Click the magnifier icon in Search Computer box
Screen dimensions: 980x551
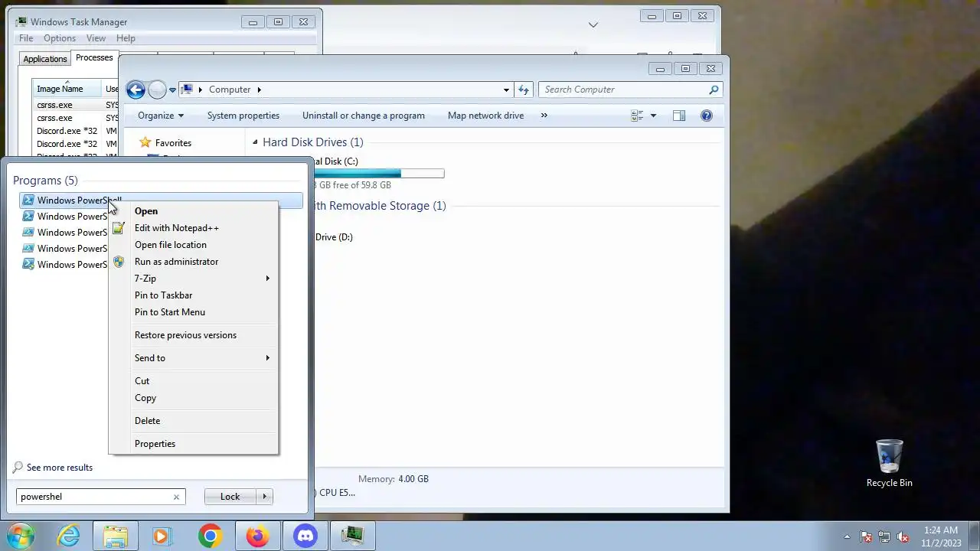714,90
